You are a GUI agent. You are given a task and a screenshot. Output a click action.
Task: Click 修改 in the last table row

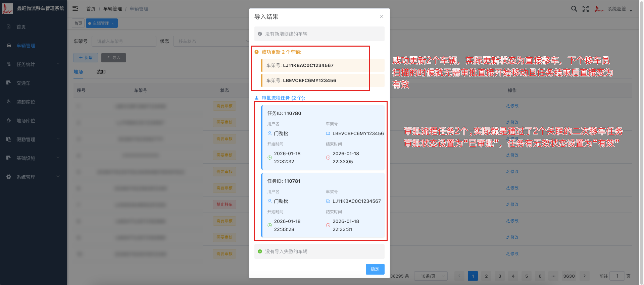tap(512, 254)
